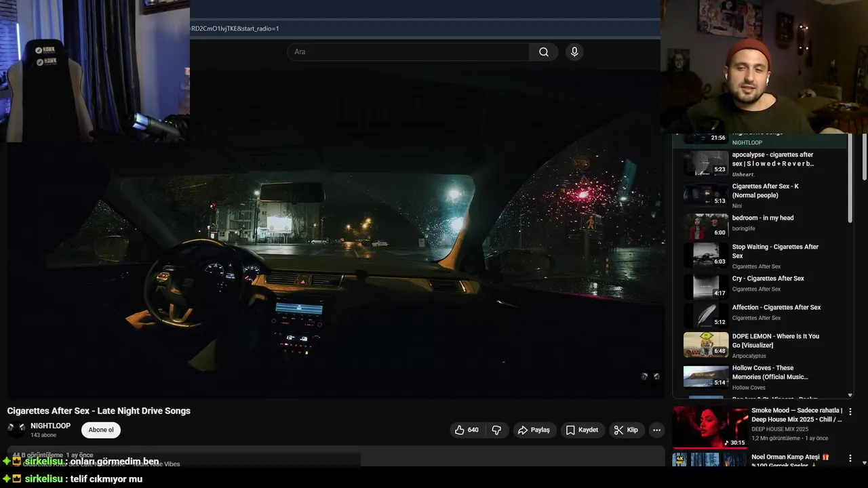868x488 pixels.
Task: Open the Hollow Coves 5:14 thumbnail
Action: coord(706,377)
